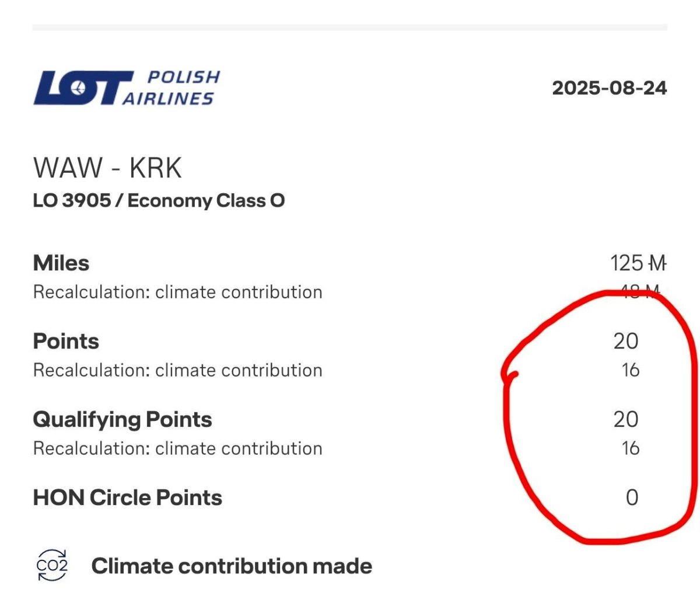
Task: Click the recalculation text directly under Points
Action: click(x=177, y=370)
